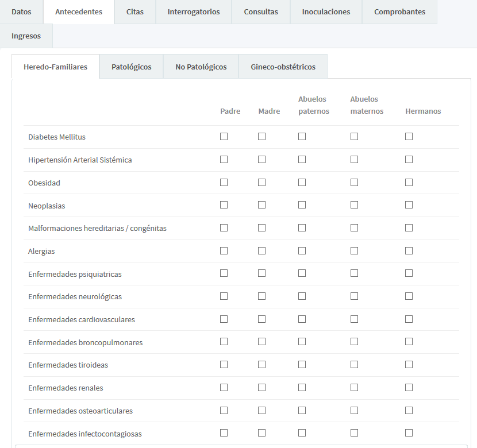The image size is (477, 448).
Task: Switch to Gineco-obstétricos sub-tab
Action: click(283, 67)
